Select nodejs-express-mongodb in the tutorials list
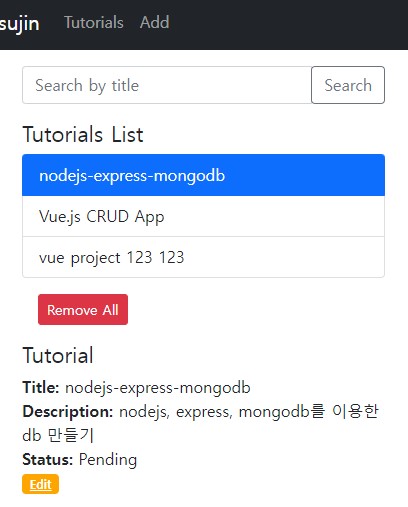Screen dimensions: 408x507 pyautogui.click(x=203, y=175)
